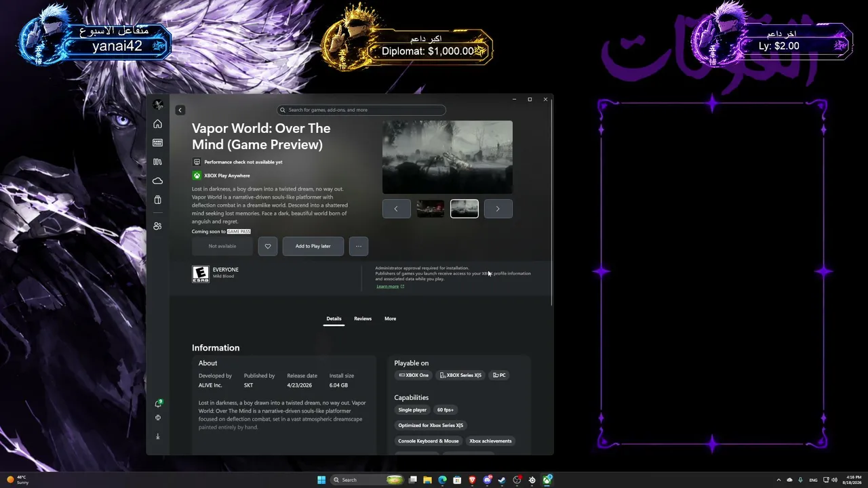Click the Xbox One platform chip
This screenshot has width=868, height=488.
pyautogui.click(x=414, y=375)
